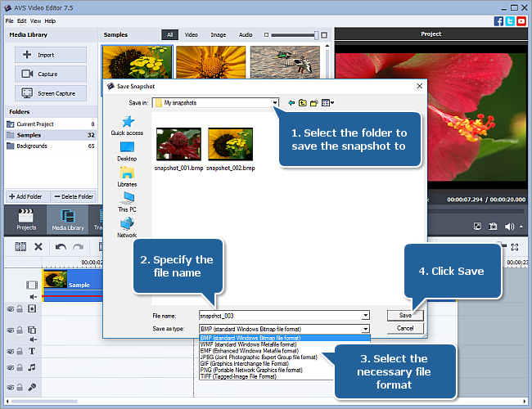Click the Delete Folder button
The width and height of the screenshot is (532, 409).
tap(74, 196)
